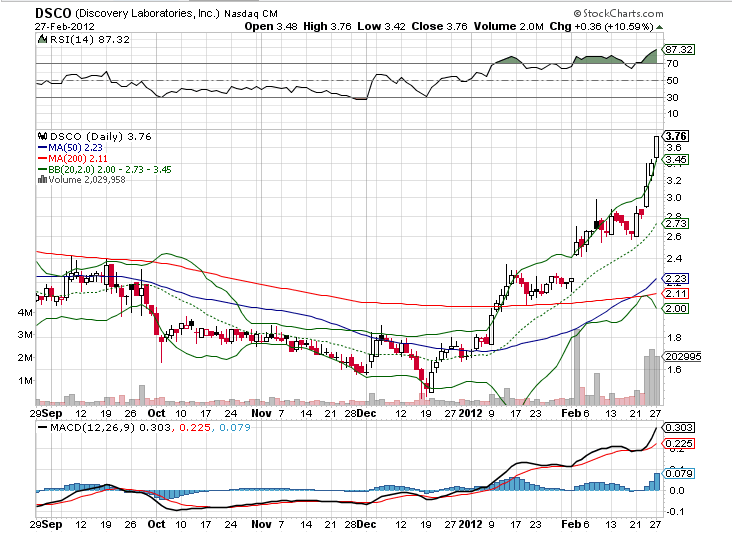This screenshot has height=537, width=732.
Task: Click the 3.0 price axis label
Action: click(674, 198)
